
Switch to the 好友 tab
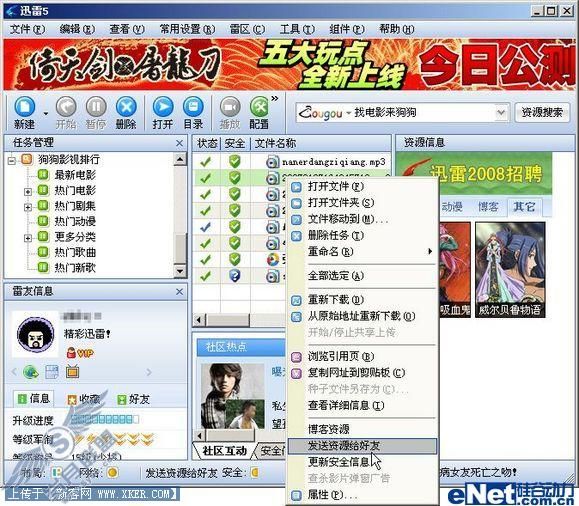click(134, 399)
